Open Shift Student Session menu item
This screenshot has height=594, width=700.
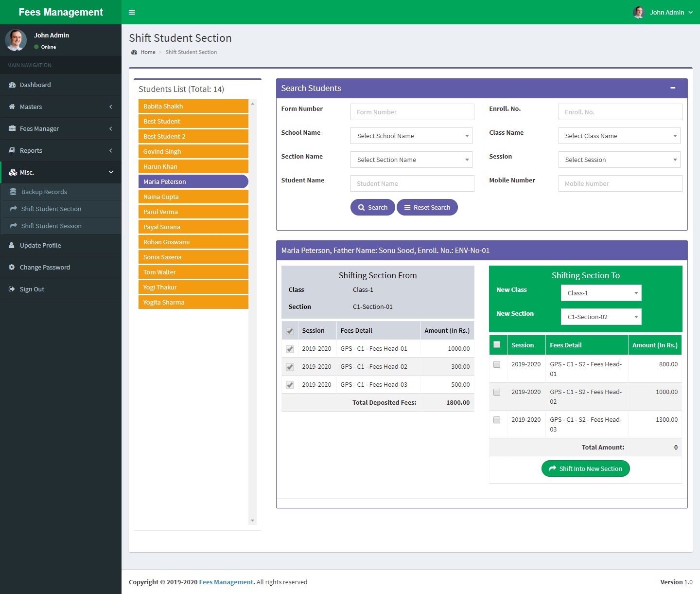[51, 226]
